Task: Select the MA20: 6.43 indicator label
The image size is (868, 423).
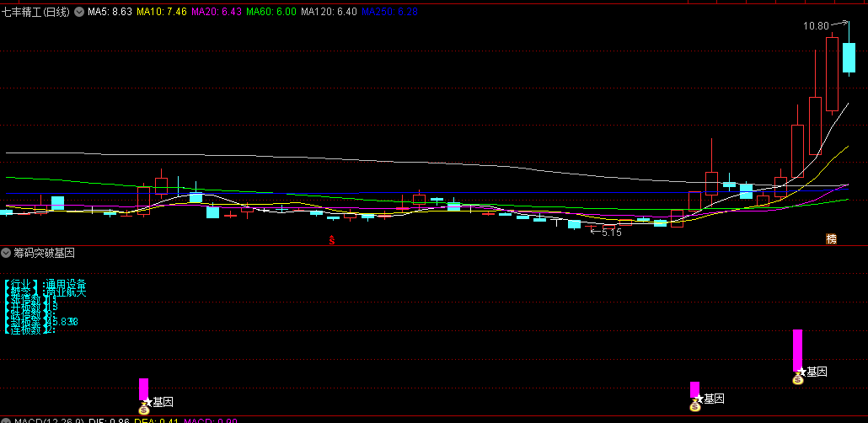Action: [x=217, y=12]
